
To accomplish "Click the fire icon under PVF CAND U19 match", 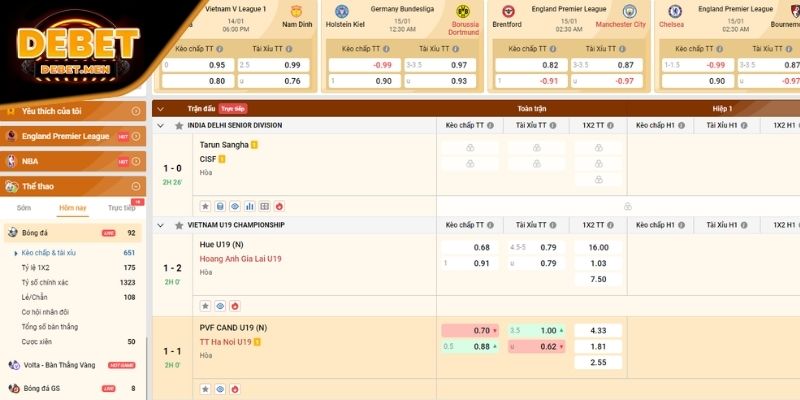I will (x=235, y=389).
